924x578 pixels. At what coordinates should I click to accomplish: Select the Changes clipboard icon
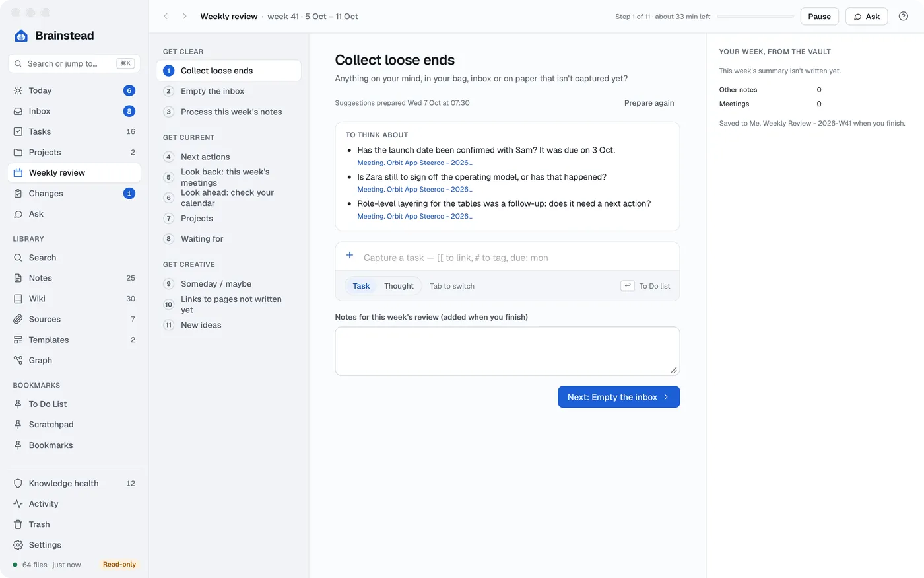click(18, 194)
